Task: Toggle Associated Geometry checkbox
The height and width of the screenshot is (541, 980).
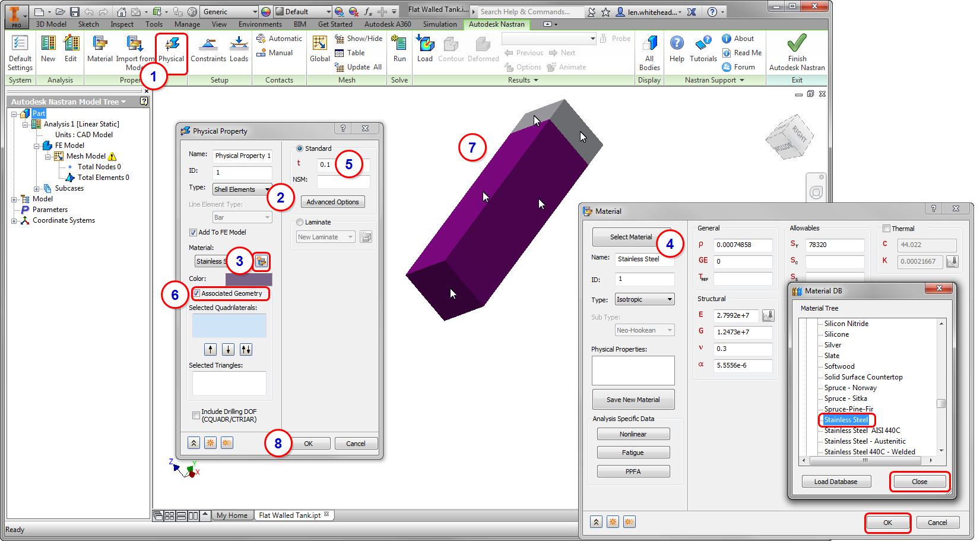Action: point(196,293)
